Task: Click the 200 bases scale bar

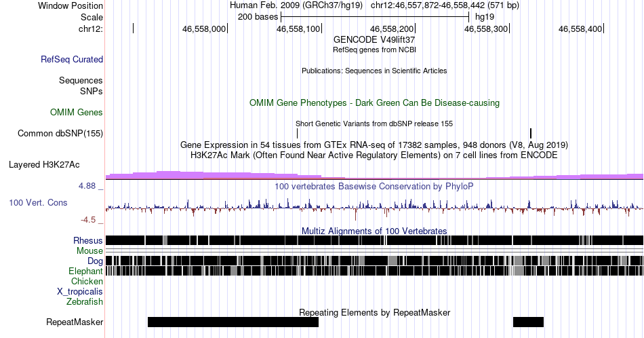Action: [375, 17]
